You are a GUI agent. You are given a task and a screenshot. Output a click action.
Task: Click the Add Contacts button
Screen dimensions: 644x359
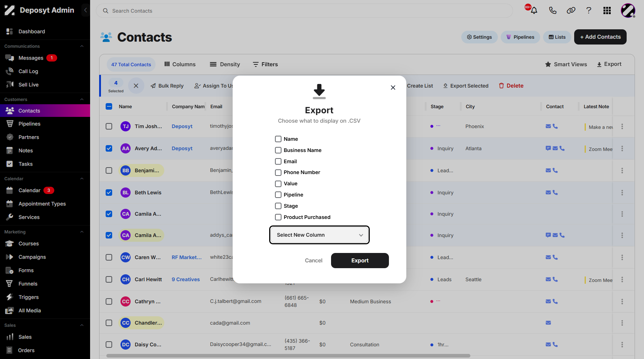[600, 37]
